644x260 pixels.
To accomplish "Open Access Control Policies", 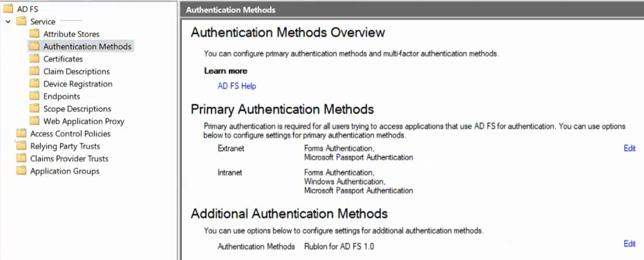I will (70, 134).
